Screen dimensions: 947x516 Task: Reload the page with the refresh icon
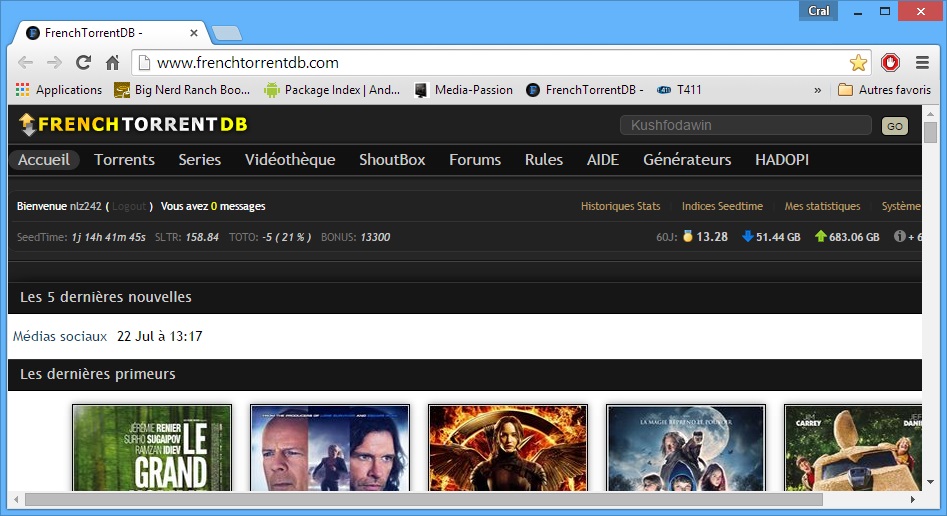pos(83,62)
